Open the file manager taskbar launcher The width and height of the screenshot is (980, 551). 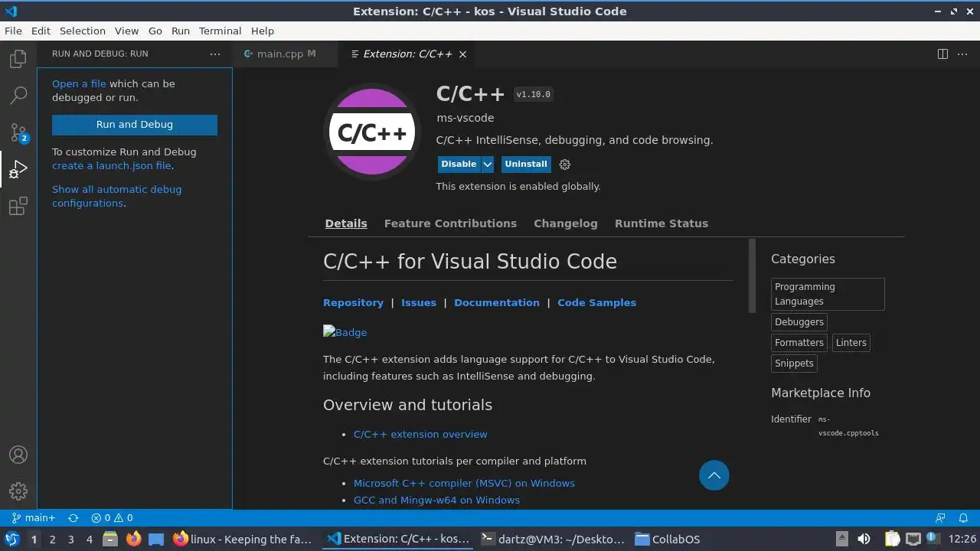click(110, 539)
